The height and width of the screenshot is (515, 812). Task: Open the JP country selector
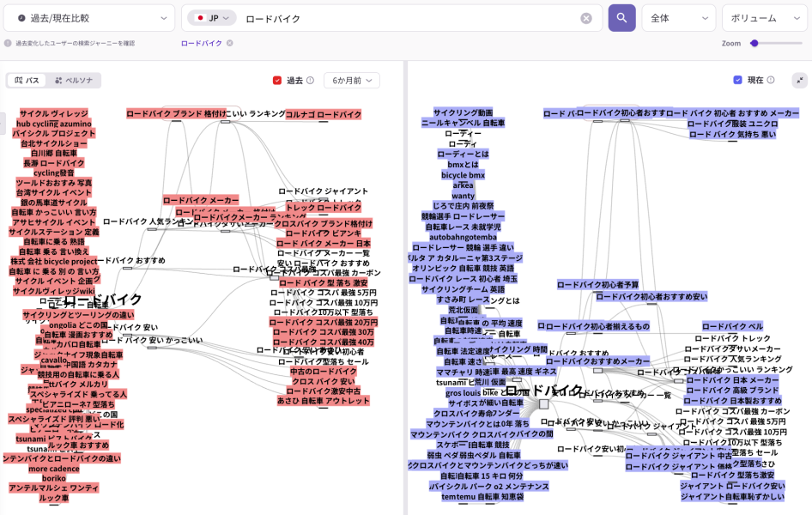point(212,18)
